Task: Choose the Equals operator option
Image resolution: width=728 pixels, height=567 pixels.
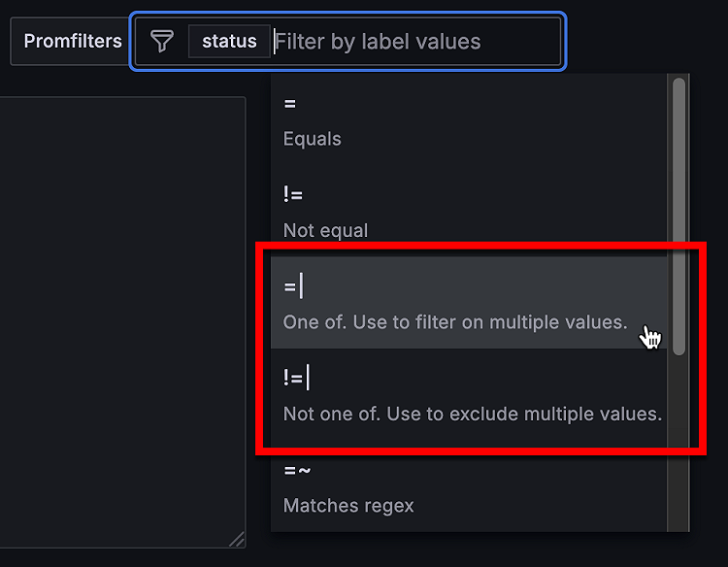Action: (313, 139)
